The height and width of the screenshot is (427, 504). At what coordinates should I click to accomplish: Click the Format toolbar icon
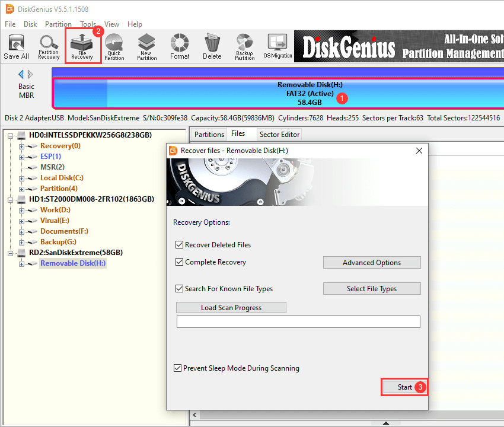click(x=180, y=47)
